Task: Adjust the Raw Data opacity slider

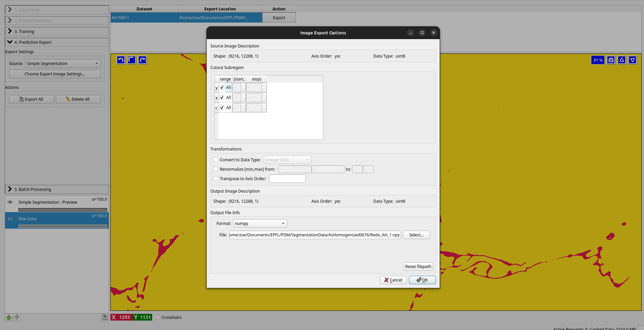Action: 63,226
